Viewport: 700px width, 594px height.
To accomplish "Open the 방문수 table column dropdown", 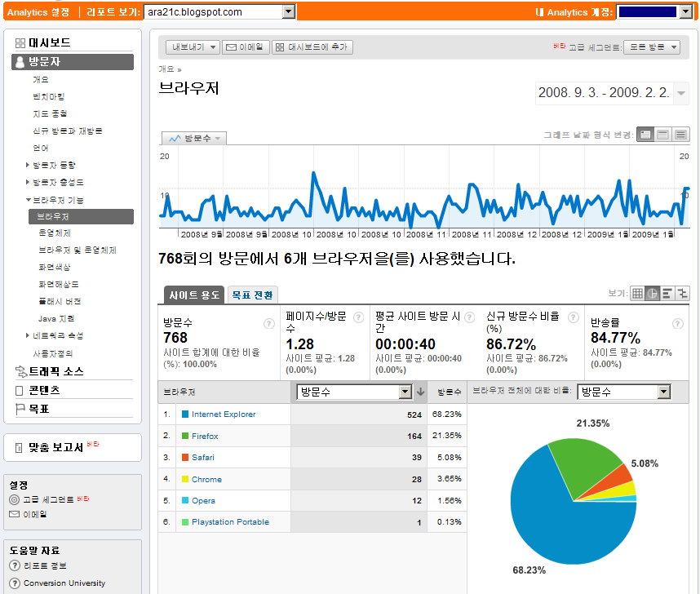I will (353, 392).
